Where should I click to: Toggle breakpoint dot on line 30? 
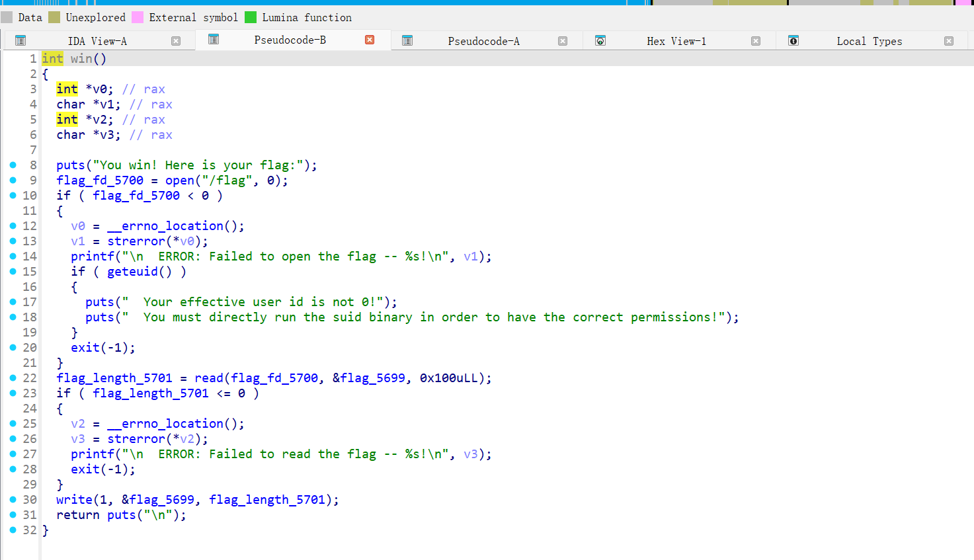(x=13, y=500)
